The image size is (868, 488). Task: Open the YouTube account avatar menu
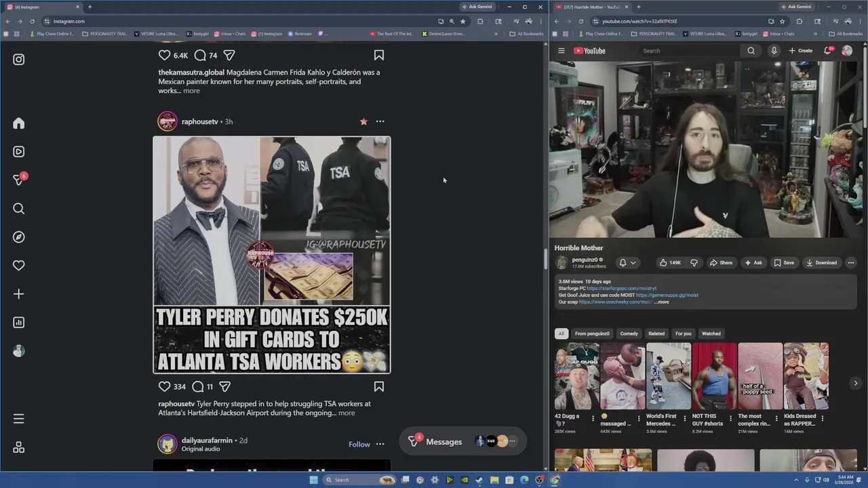[847, 51]
